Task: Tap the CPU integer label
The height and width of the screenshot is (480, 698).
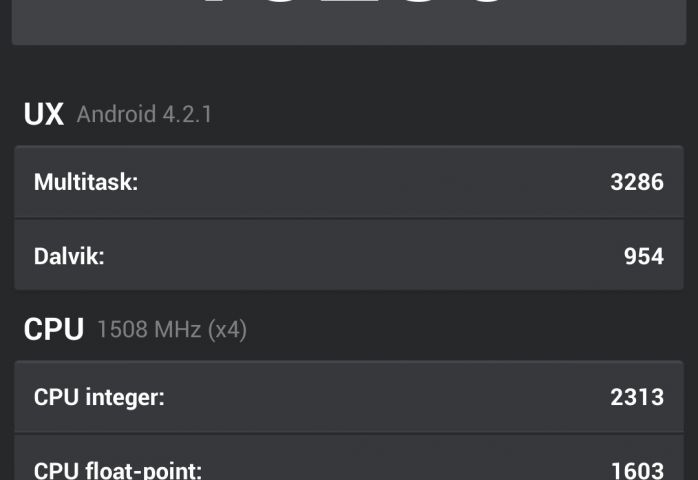Action: (x=99, y=397)
